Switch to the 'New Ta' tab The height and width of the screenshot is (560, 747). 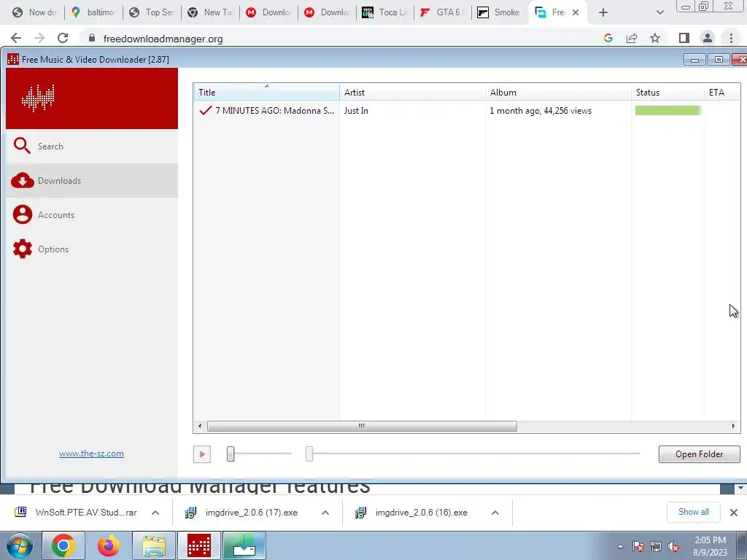click(x=210, y=12)
